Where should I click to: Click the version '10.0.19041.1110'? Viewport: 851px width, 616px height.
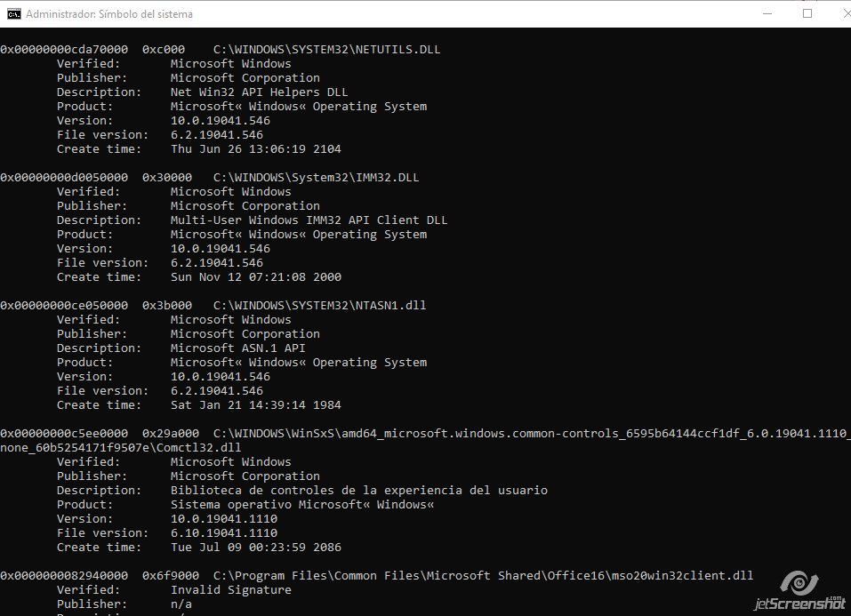click(x=223, y=519)
